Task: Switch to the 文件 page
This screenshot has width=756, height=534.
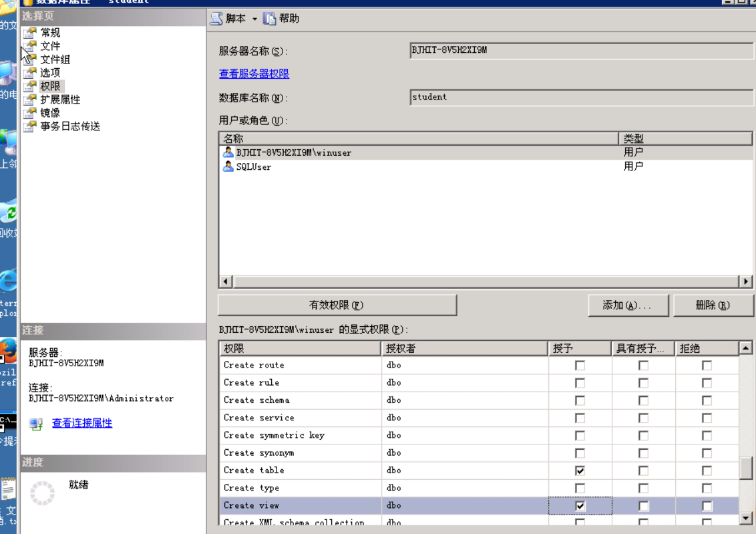Action: pyautogui.click(x=50, y=46)
